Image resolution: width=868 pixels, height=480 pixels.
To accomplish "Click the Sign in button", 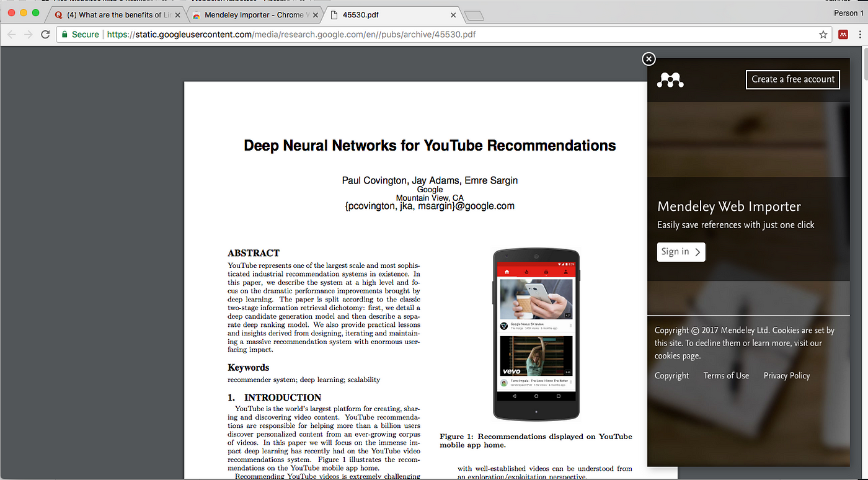I will [x=681, y=252].
